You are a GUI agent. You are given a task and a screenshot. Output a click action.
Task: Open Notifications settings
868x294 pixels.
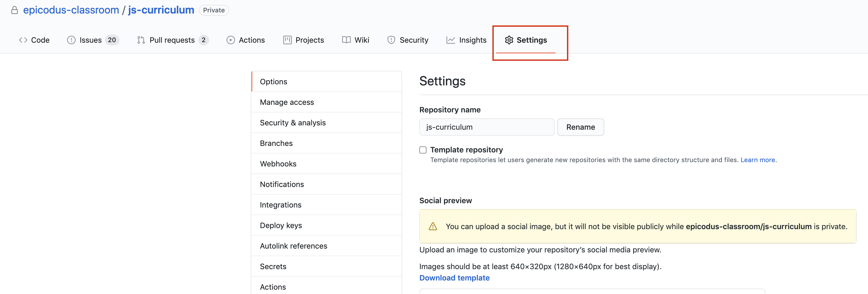pyautogui.click(x=326, y=184)
